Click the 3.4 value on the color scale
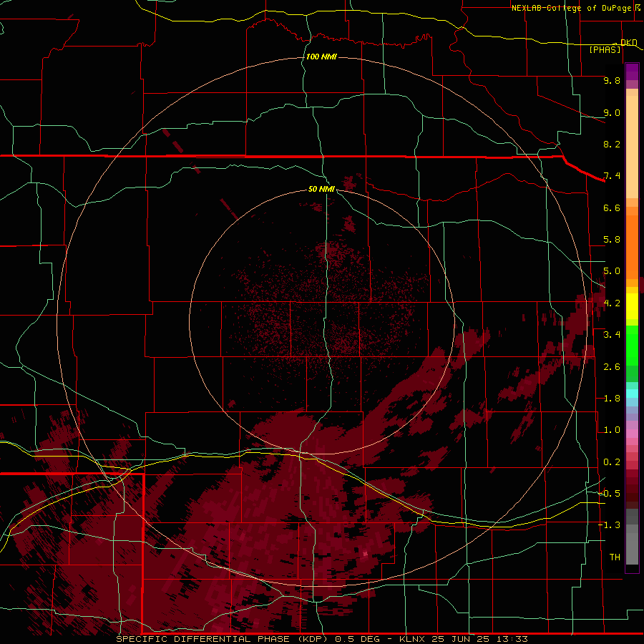 click(x=612, y=335)
